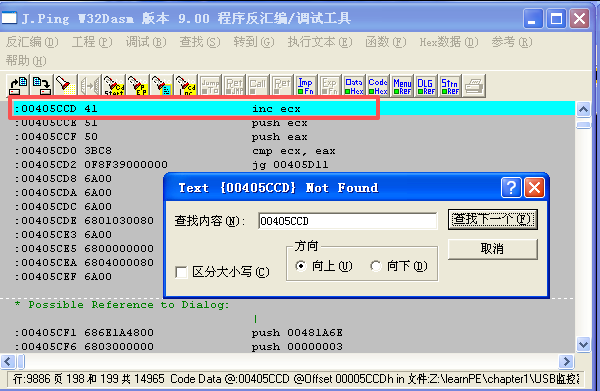The width and height of the screenshot is (600, 391).
Task: Click the Ret JMP toolbar button
Action: tap(234, 85)
